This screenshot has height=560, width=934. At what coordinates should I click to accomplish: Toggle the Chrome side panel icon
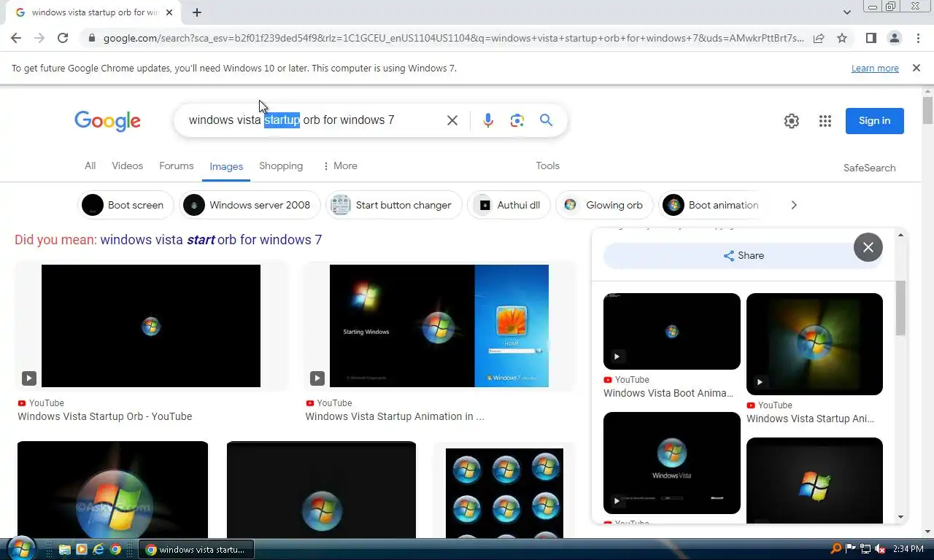click(871, 38)
